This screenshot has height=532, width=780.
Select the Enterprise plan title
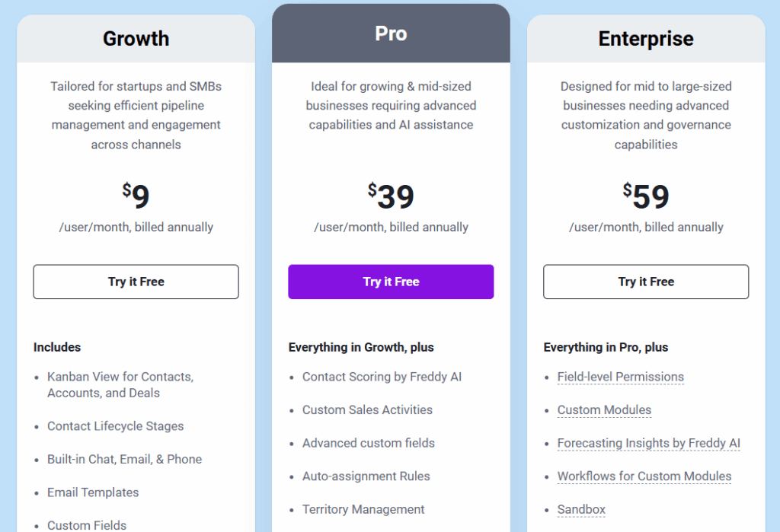[646, 39]
